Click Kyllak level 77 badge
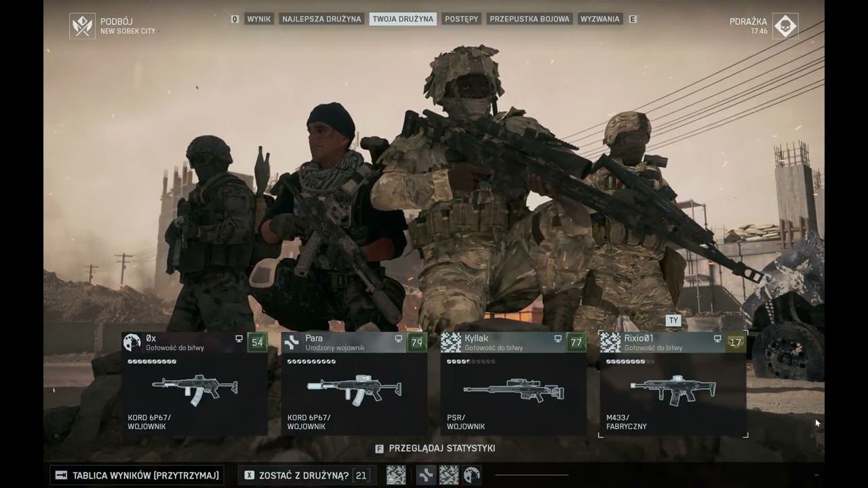 click(576, 342)
